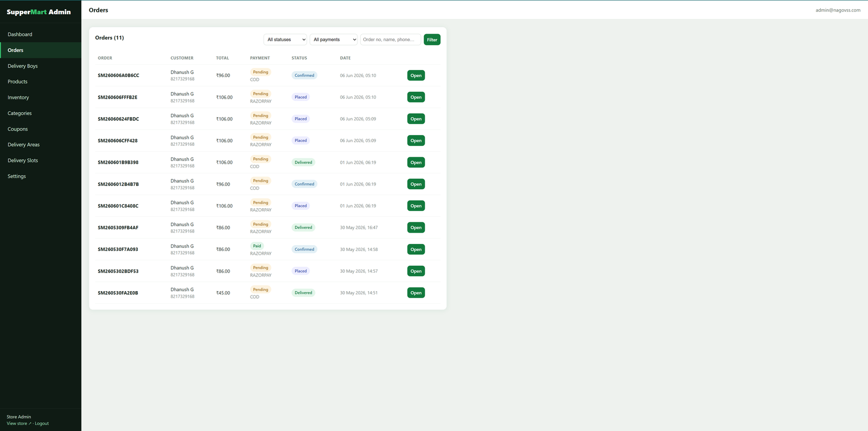Open Products in the sidebar
Viewport: 868px width, 431px height.
[x=41, y=81]
